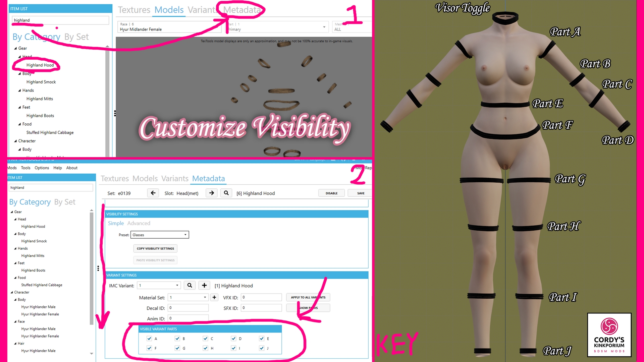Open the Mods menu
The width and height of the screenshot is (644, 362).
12,168
